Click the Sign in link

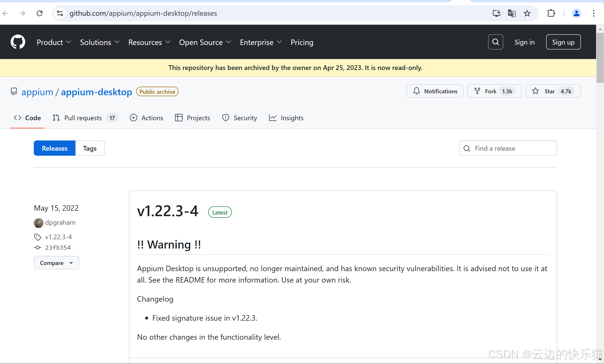[x=524, y=42]
